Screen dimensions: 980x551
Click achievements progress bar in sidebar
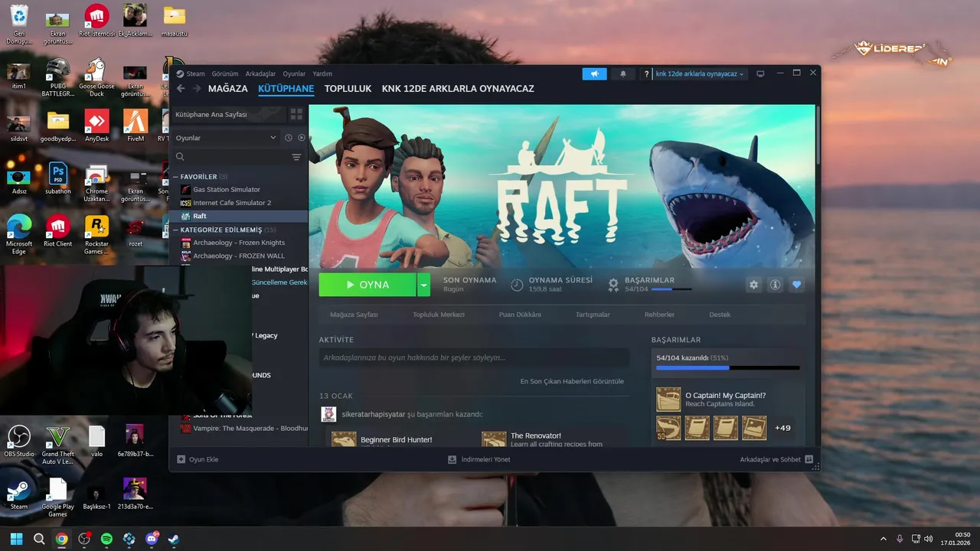(x=727, y=368)
